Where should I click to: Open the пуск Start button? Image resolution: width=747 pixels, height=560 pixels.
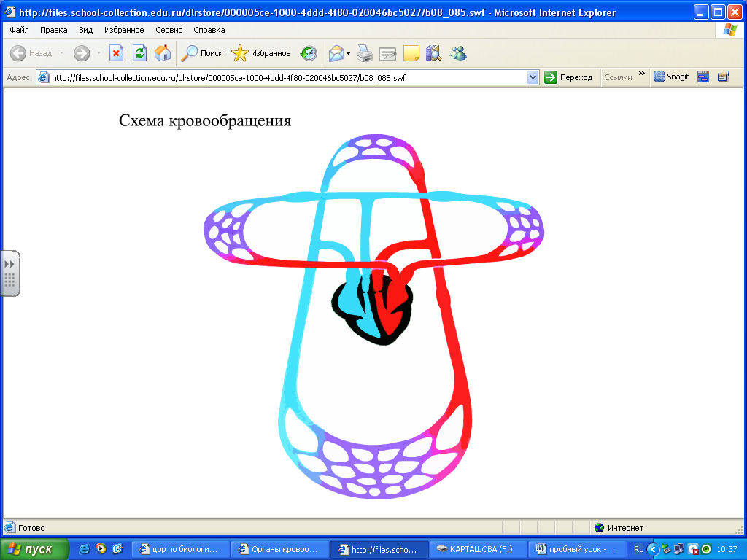(x=34, y=549)
